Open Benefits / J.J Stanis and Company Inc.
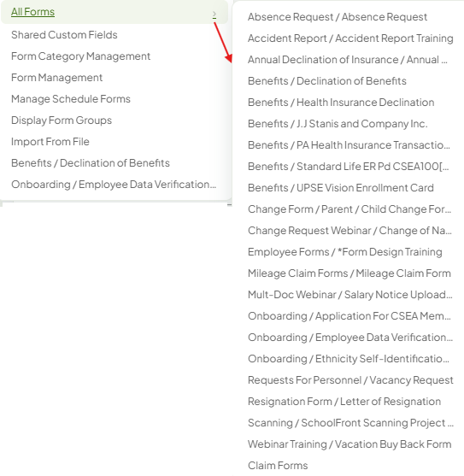The image size is (464, 476). click(338, 124)
